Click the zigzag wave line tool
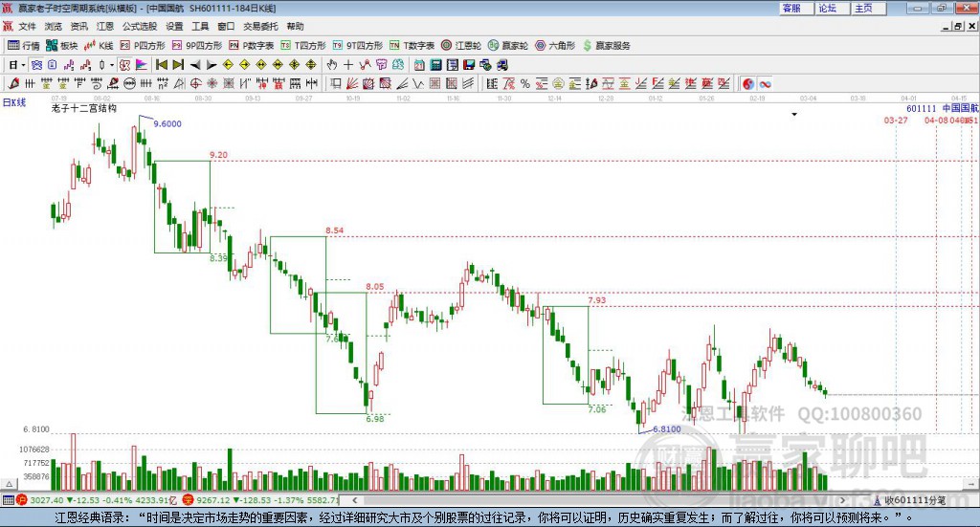 coord(417,83)
